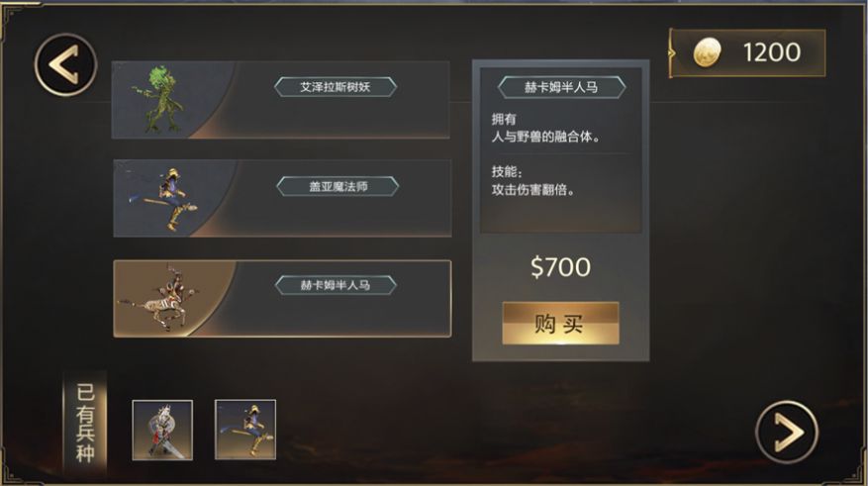868x486 pixels.
Task: Click the gold coin icon
Action: tap(707, 52)
